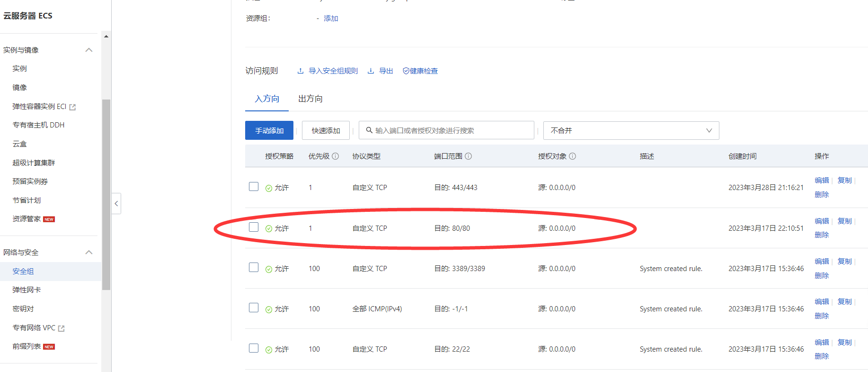Select checkbox for port 443/443 rule
The image size is (868, 372).
tap(254, 187)
